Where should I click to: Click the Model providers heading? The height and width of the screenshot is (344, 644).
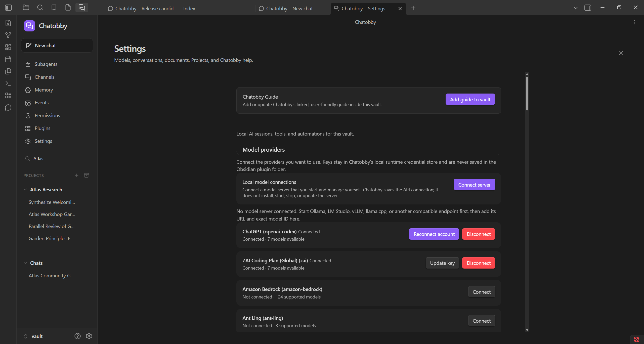[x=264, y=149]
